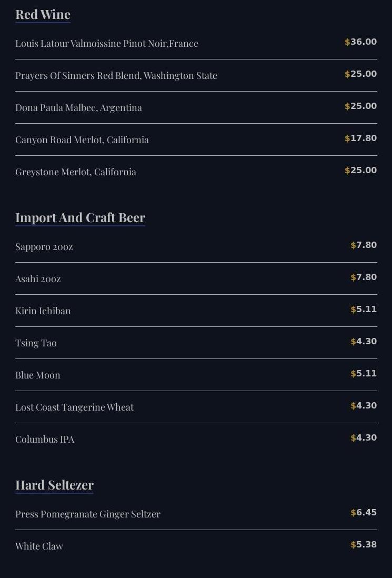Choose Canyon Road Merlot, California
392x578 pixels.
[x=82, y=140]
